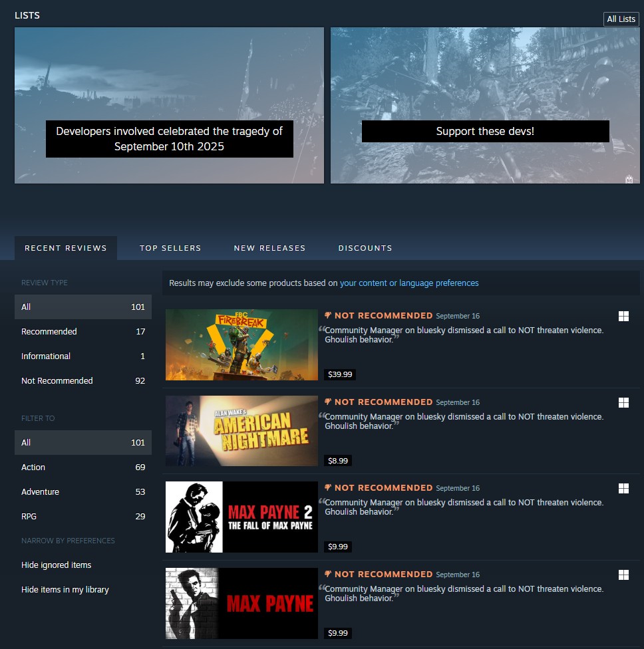The width and height of the screenshot is (644, 649).
Task: Open your content or language preferences link
Action: (x=410, y=283)
